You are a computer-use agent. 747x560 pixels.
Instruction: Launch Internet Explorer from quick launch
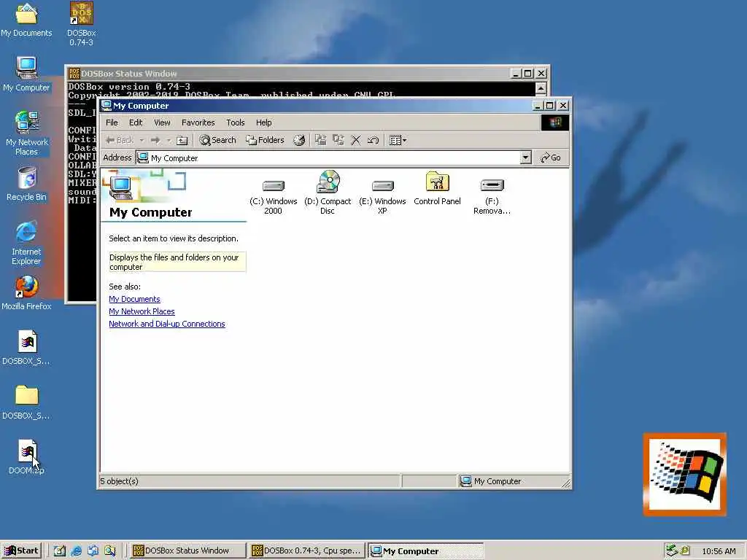click(76, 551)
